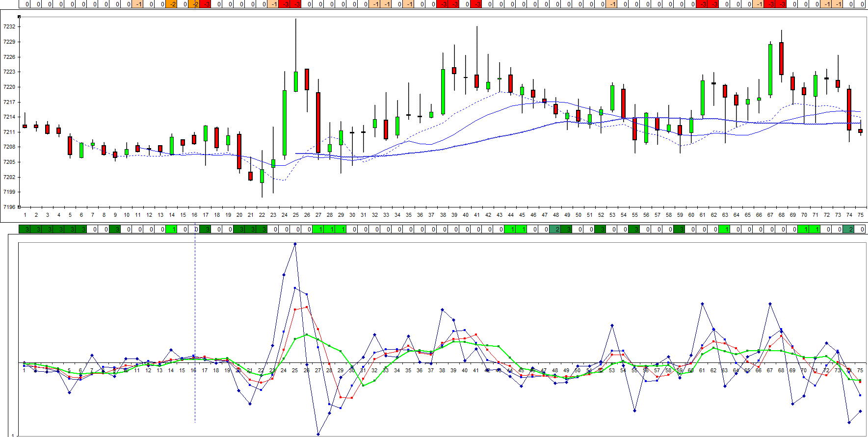Click the red candle at bar 74

pos(849,109)
